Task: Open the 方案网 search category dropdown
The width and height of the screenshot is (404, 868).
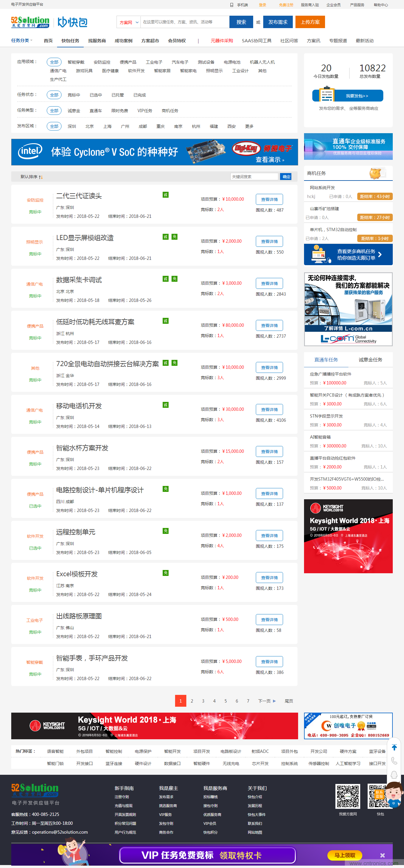Action: point(128,22)
